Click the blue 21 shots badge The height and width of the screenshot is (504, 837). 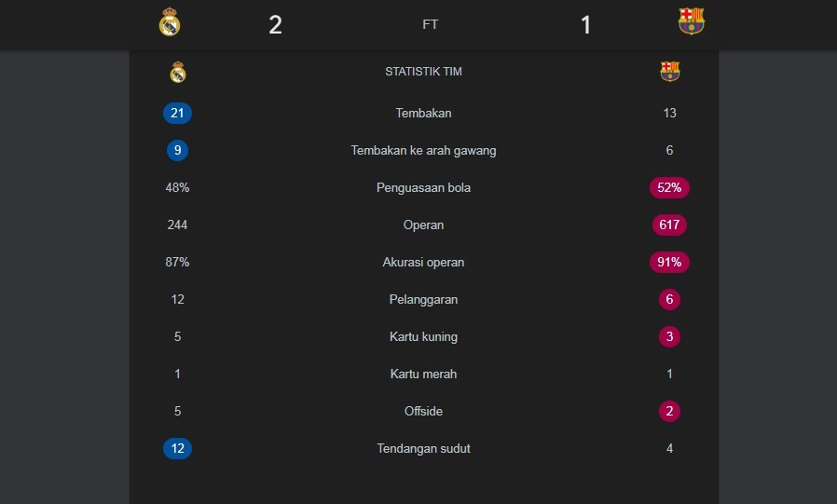click(177, 114)
